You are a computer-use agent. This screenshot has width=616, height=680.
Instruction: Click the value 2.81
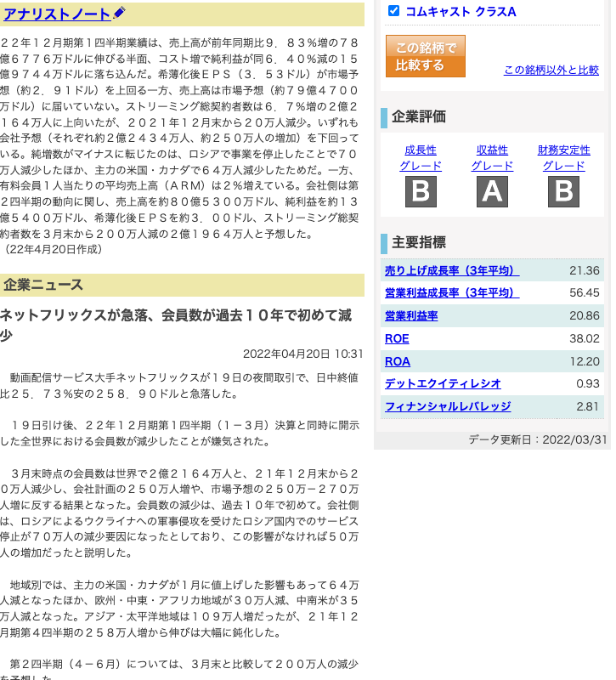coord(587,407)
